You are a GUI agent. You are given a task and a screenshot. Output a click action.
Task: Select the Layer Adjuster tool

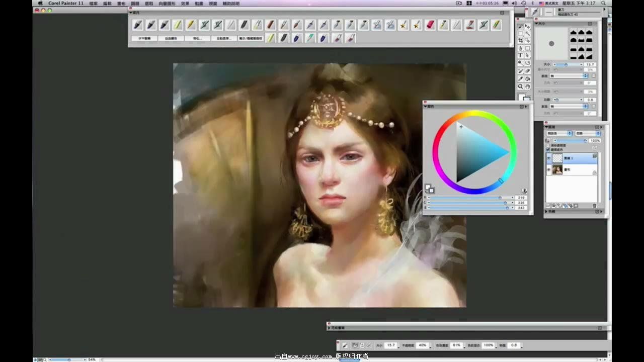[527, 26]
